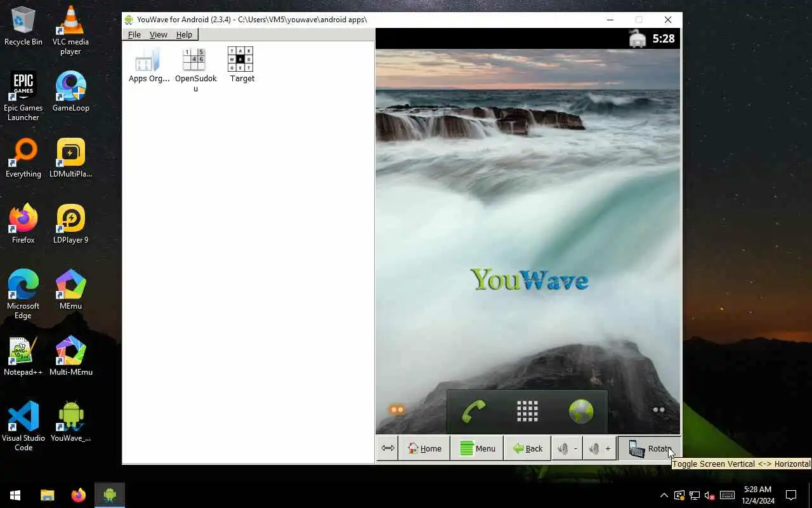Click the 5:28 clock in Android status bar
Viewport: 812px width, 508px height.
click(664, 39)
